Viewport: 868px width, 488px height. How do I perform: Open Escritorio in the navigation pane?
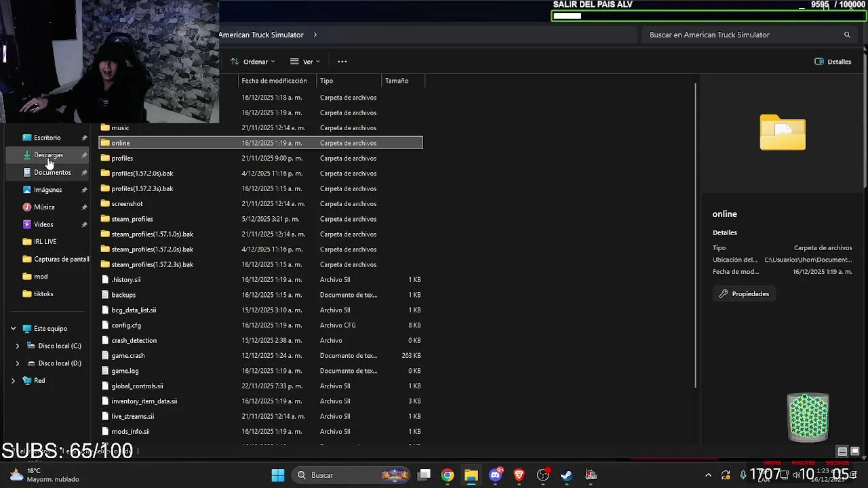[x=47, y=138]
